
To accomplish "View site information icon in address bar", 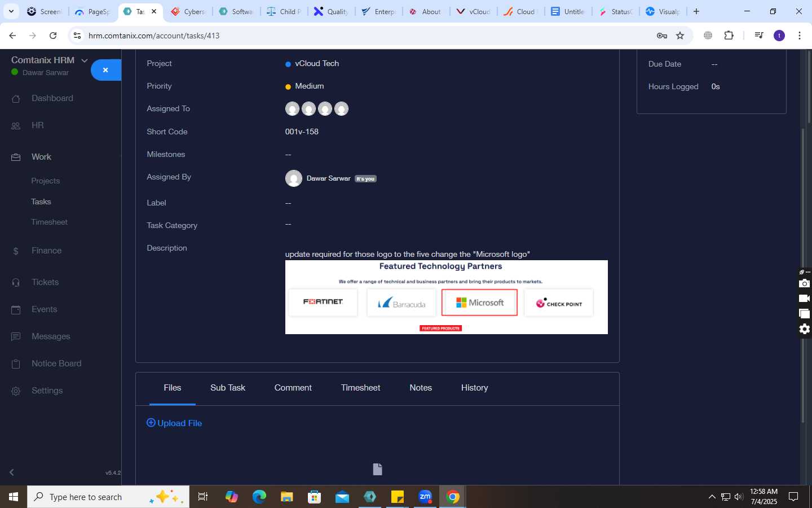I will [x=77, y=36].
